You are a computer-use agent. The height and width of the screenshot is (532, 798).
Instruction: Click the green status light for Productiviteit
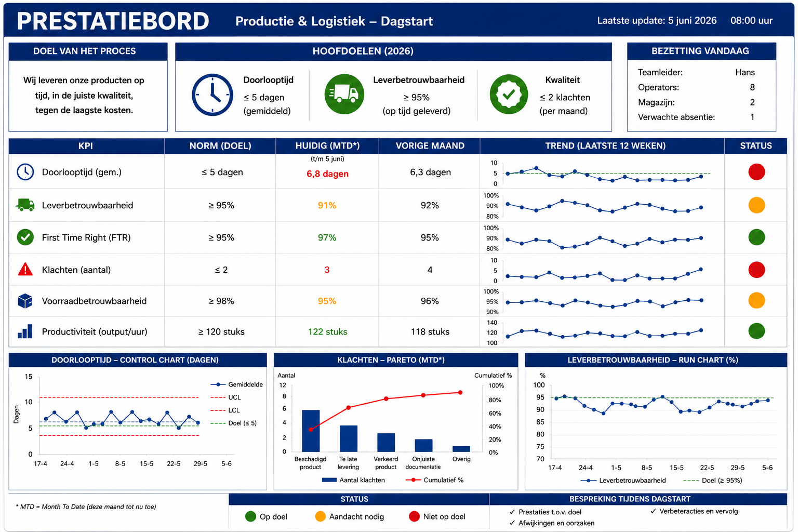click(756, 331)
